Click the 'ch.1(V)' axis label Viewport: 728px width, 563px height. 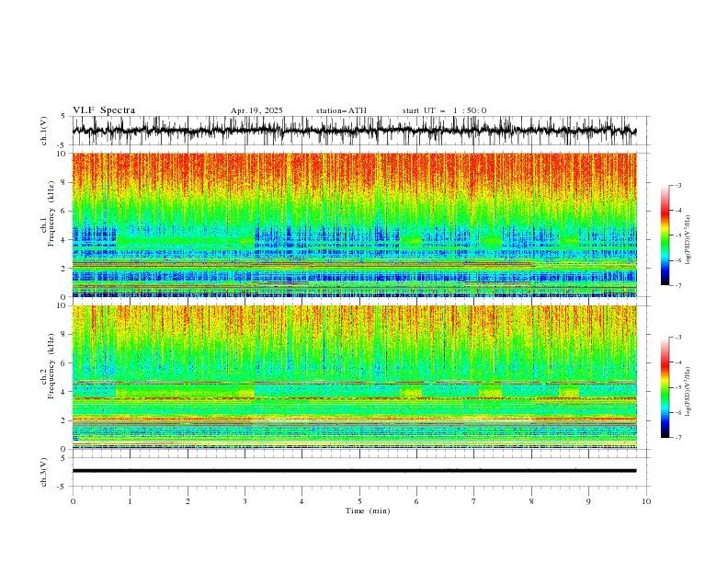pos(44,131)
